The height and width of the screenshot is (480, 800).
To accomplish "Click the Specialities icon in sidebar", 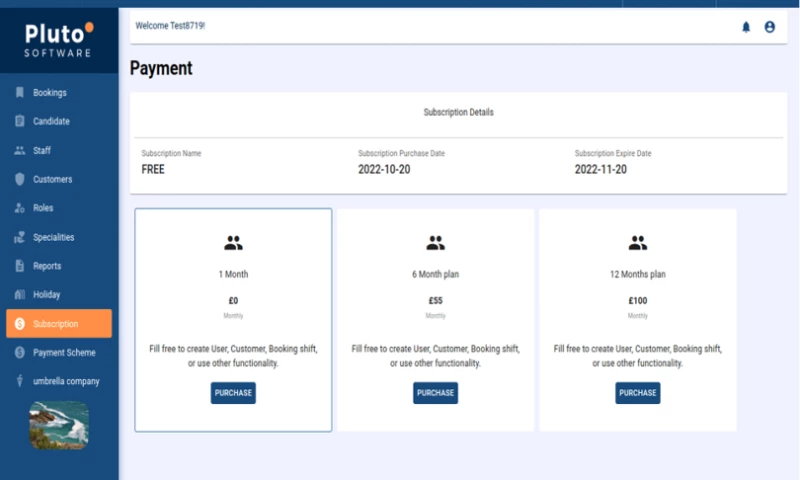I will [19, 237].
